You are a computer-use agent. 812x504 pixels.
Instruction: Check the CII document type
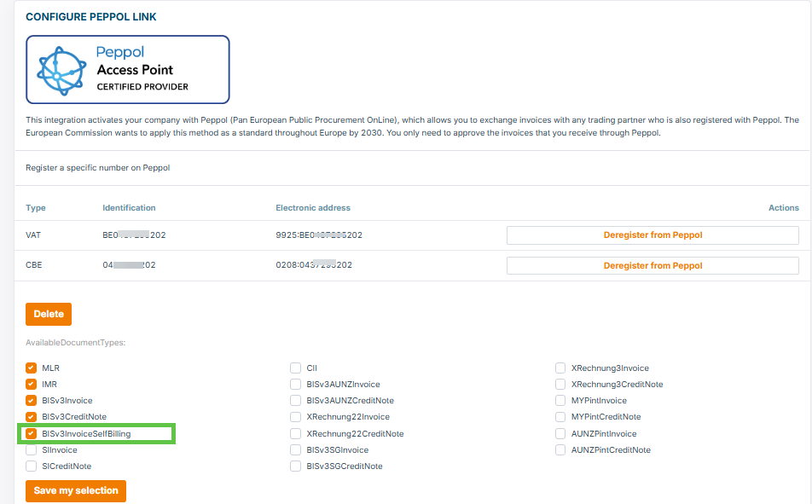[295, 368]
